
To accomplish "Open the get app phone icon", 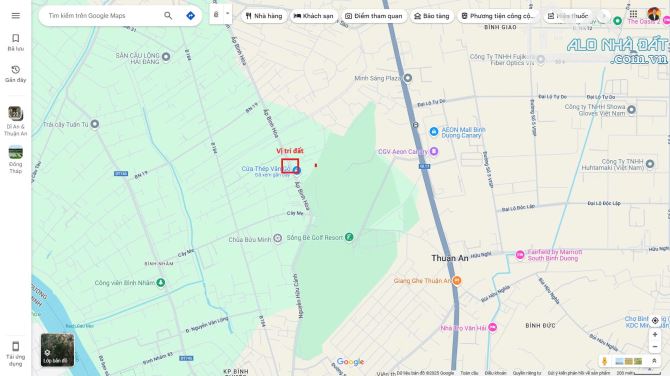I will click(16, 354).
